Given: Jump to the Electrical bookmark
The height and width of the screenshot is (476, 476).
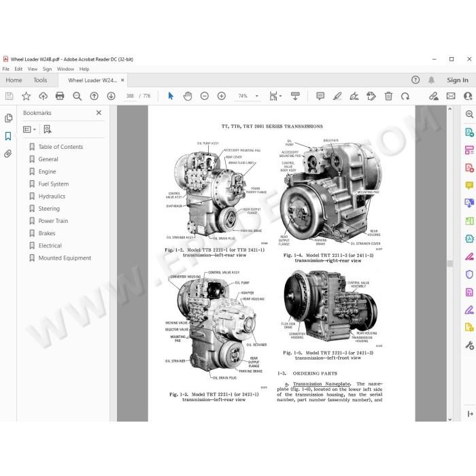Looking at the screenshot, I should (x=50, y=245).
